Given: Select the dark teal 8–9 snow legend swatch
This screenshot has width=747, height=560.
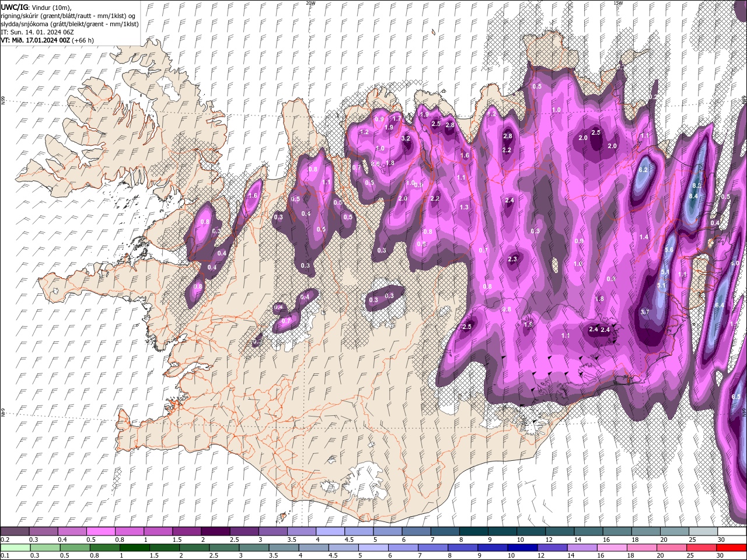Looking at the screenshot, I should [473, 531].
